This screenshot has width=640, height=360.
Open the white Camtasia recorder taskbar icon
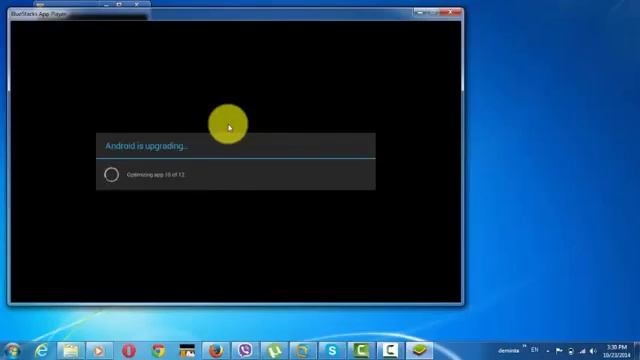pyautogui.click(x=390, y=351)
